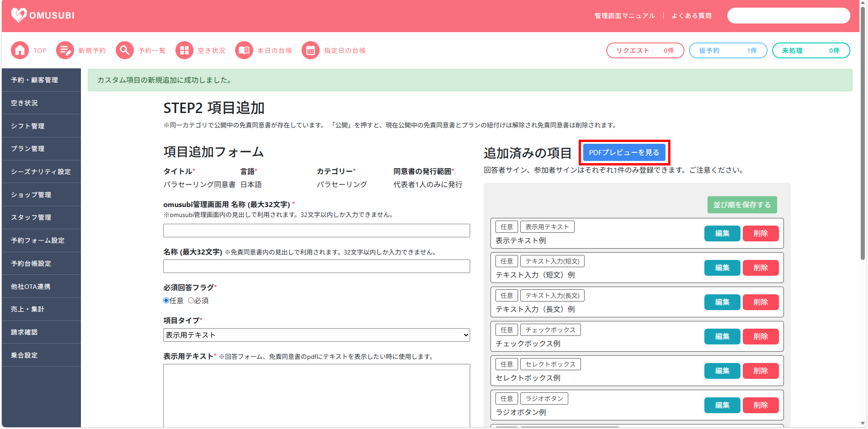The image size is (868, 429).
Task: Go to TOP via the home icon
Action: (x=20, y=51)
